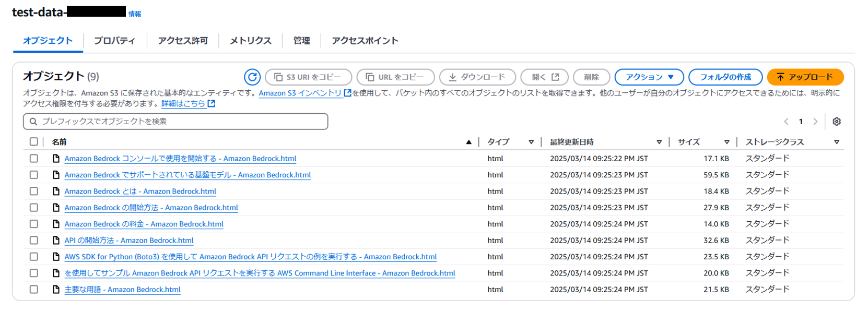
Task: Click file icon beside Amazon Bedrock の開始方法 row
Action: pyautogui.click(x=56, y=208)
